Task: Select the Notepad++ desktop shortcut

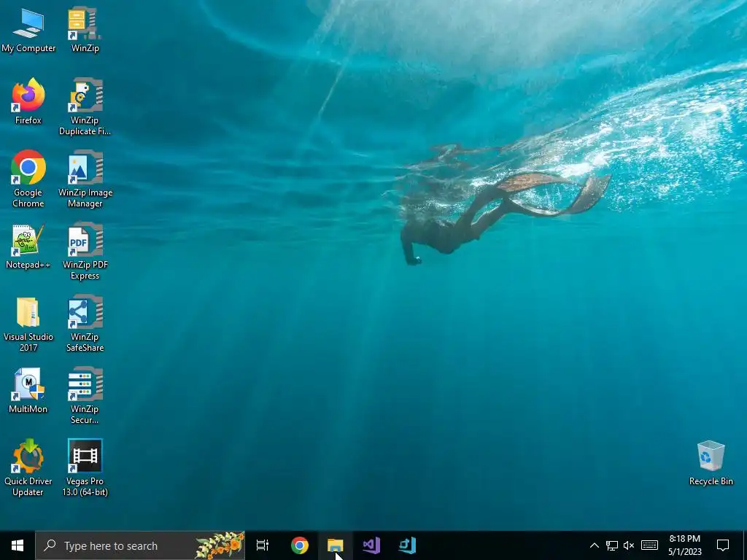Action: [28, 246]
